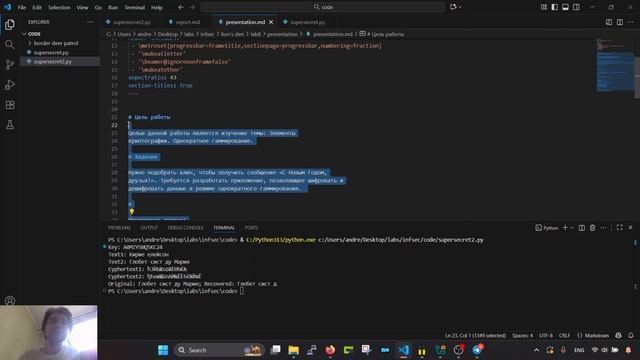640x360 pixels.
Task: Open the Help menu
Action: 157,7
